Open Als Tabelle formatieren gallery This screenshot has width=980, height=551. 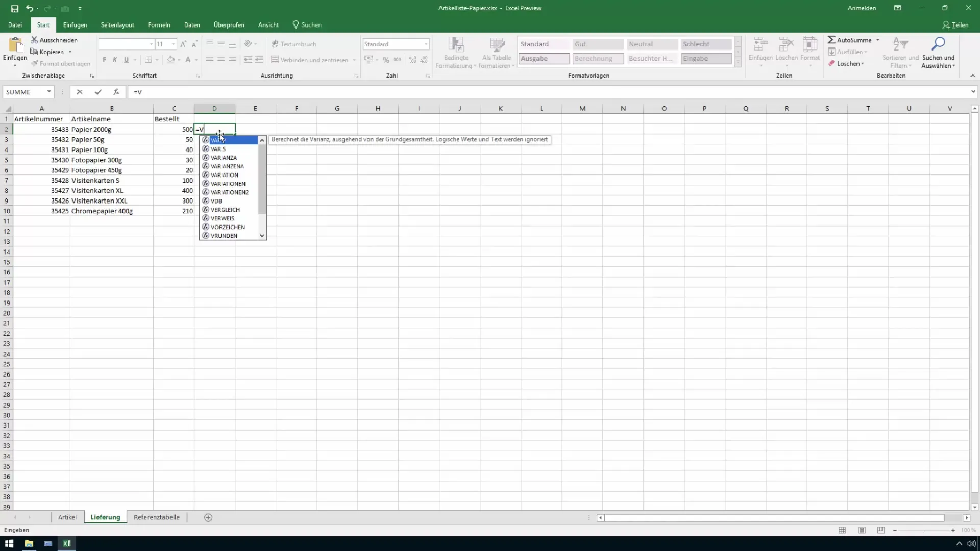(497, 53)
